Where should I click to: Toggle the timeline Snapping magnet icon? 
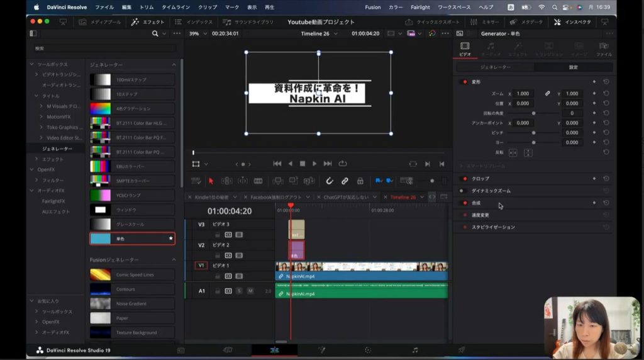pyautogui.click(x=330, y=181)
